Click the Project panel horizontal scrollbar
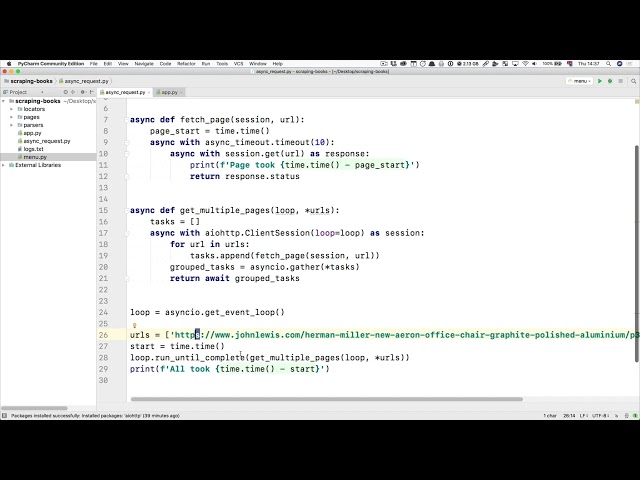The width and height of the screenshot is (640, 480). (34, 408)
